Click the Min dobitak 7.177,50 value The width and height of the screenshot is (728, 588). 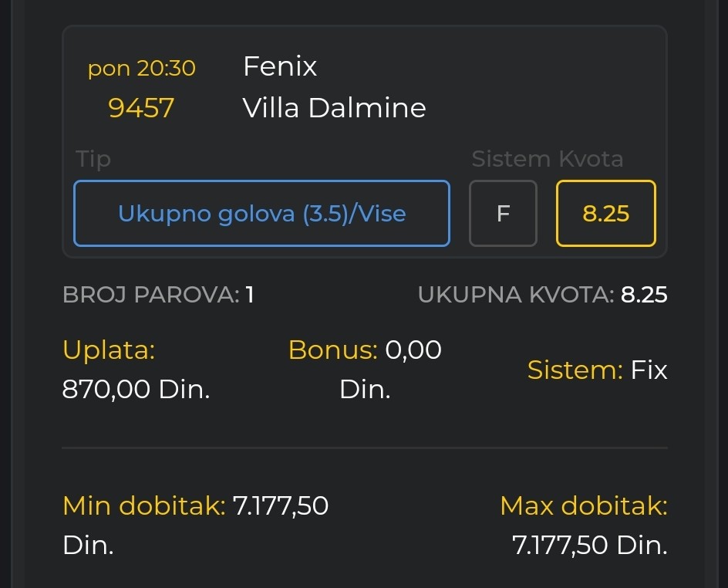tap(281, 505)
